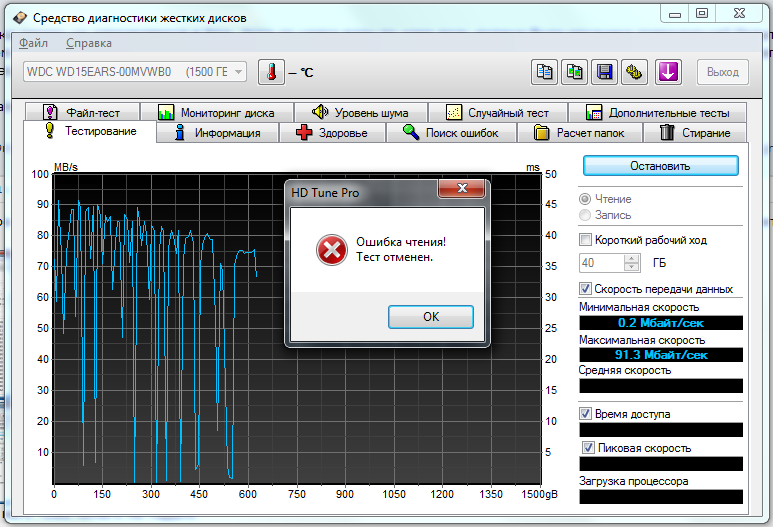Switch to the Мониторинг диска tab
Screen dimensions: 773x527
tap(217, 112)
